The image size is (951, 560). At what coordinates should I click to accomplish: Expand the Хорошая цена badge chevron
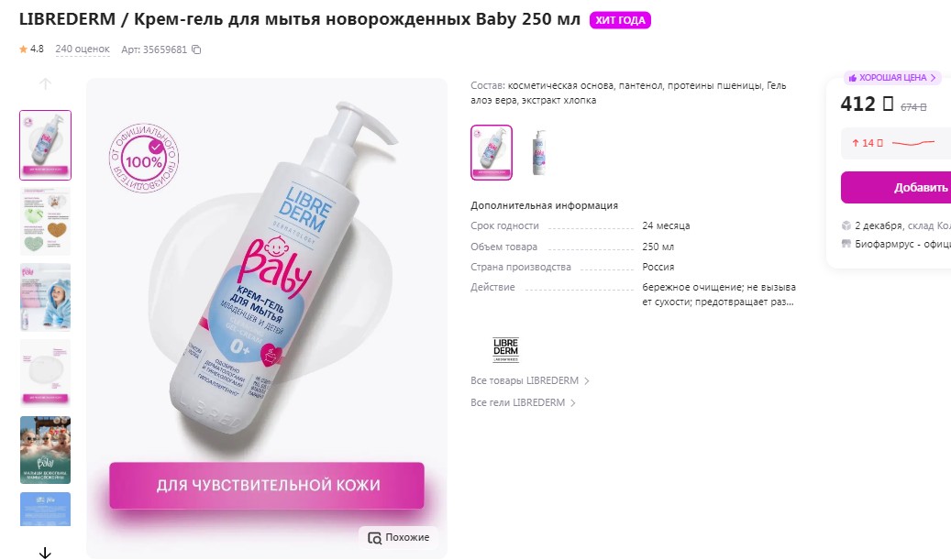933,78
